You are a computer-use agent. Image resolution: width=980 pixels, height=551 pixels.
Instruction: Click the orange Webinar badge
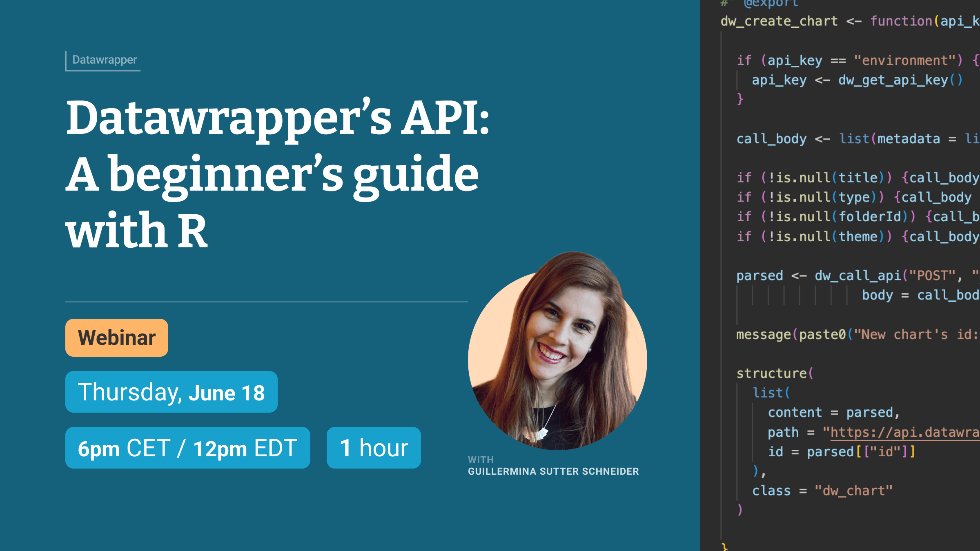[117, 338]
